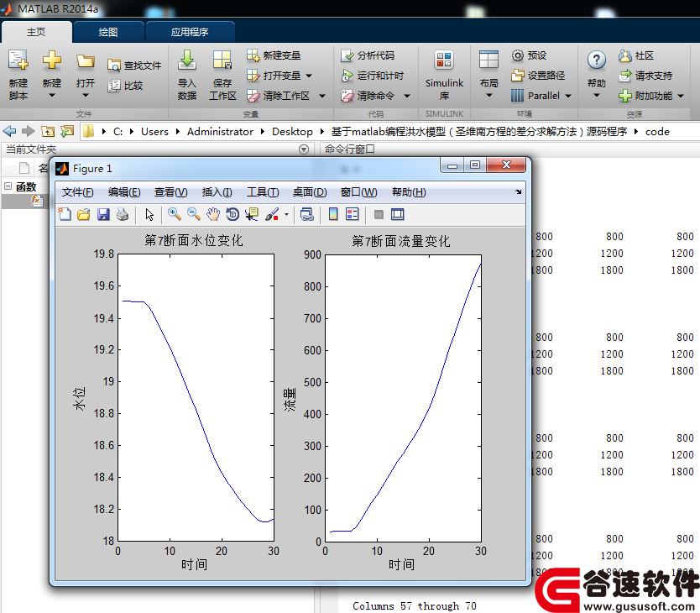Screen dimensions: 700x613
Task: Toggle the Edit Plot arrow tool
Action: [x=149, y=214]
